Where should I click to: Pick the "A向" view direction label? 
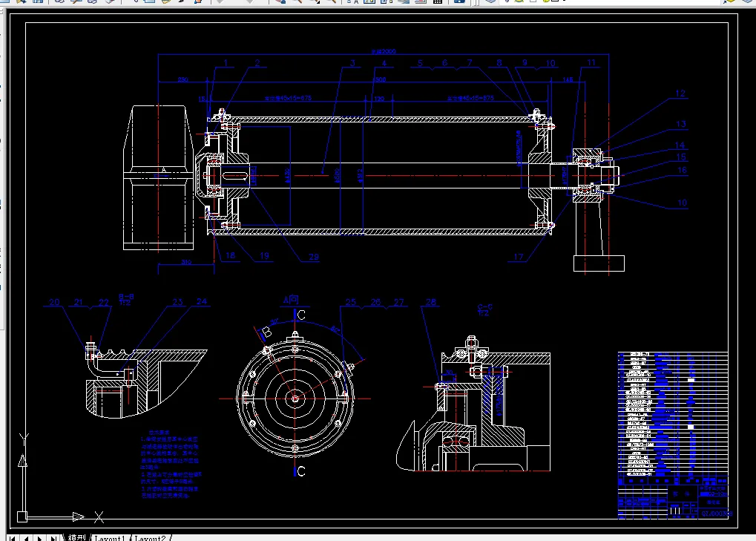291,300
